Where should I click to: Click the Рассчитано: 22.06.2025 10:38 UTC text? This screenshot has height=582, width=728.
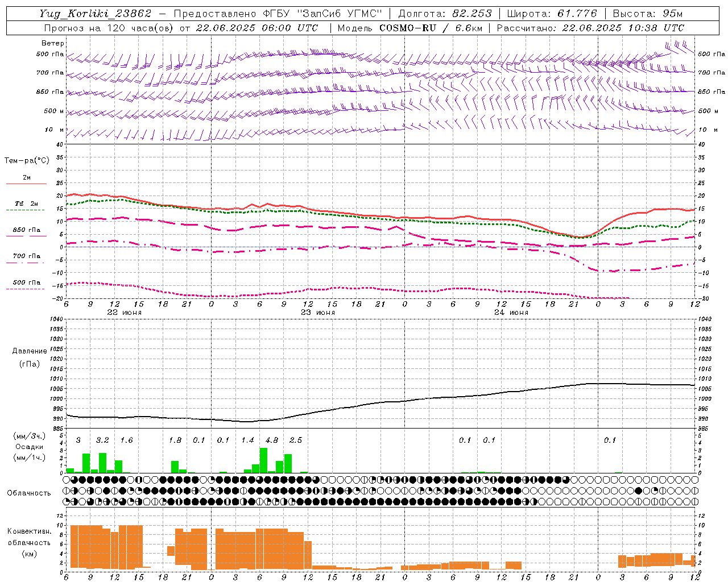590,28
